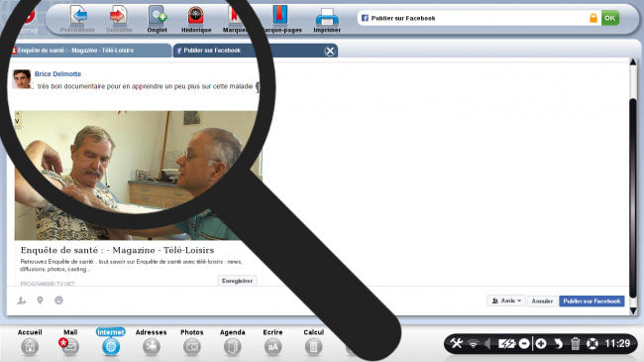Click the Wi-Fi status icon
The width and height of the screenshot is (644, 362).
tap(474, 343)
